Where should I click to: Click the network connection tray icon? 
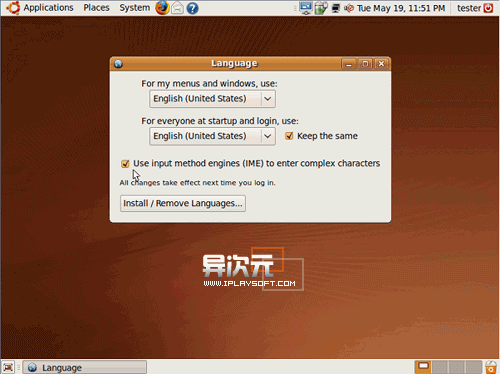pos(336,8)
